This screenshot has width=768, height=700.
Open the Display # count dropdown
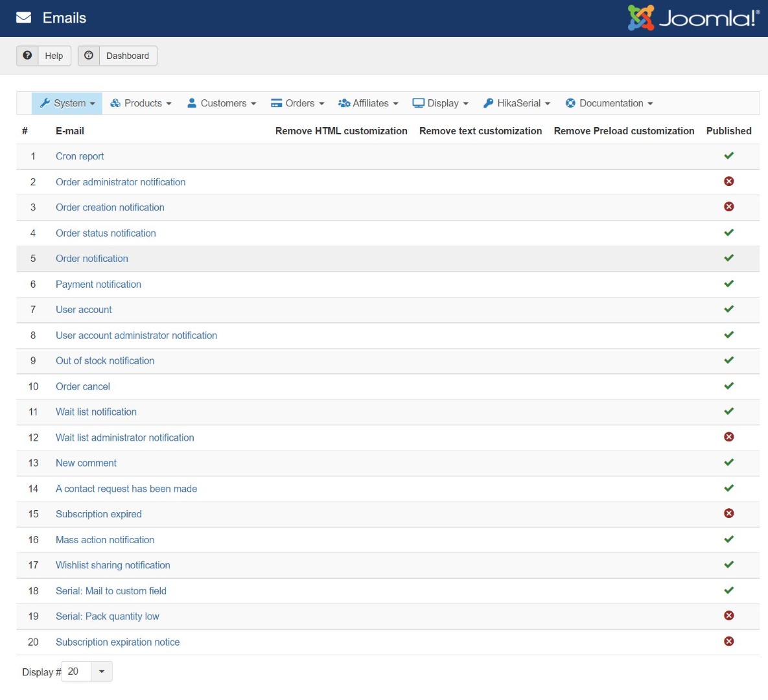point(101,671)
